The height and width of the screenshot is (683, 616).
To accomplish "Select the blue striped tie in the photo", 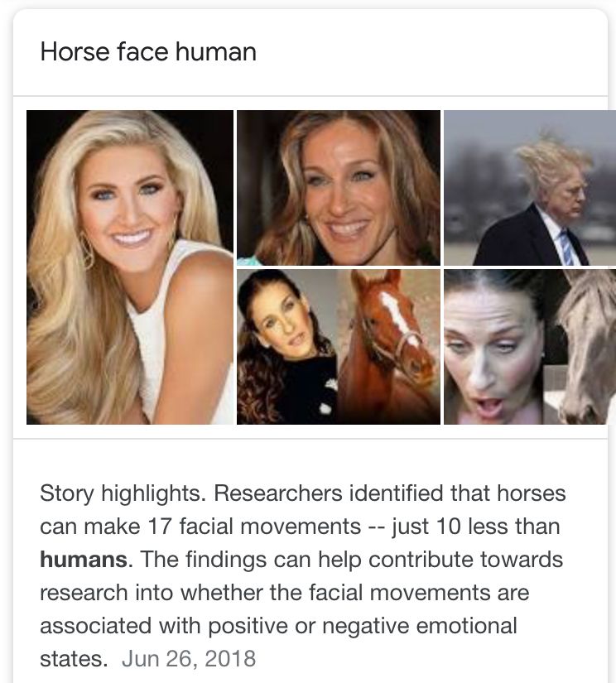I will 567,247.
